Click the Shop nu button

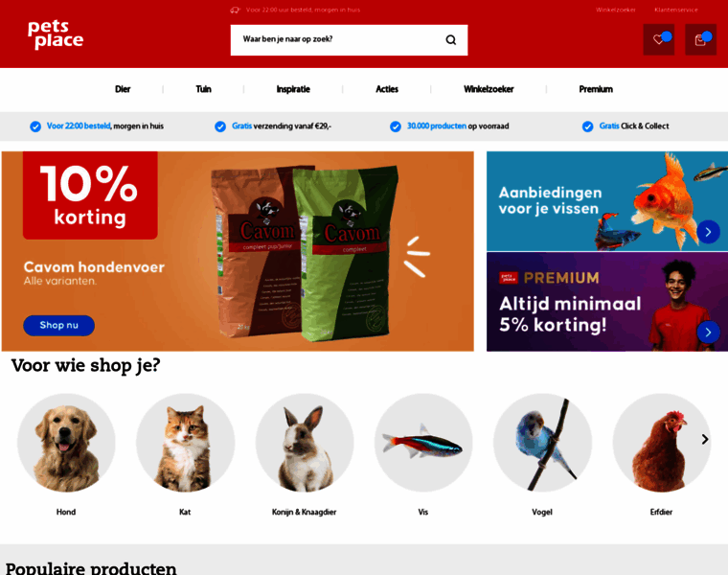pyautogui.click(x=59, y=325)
